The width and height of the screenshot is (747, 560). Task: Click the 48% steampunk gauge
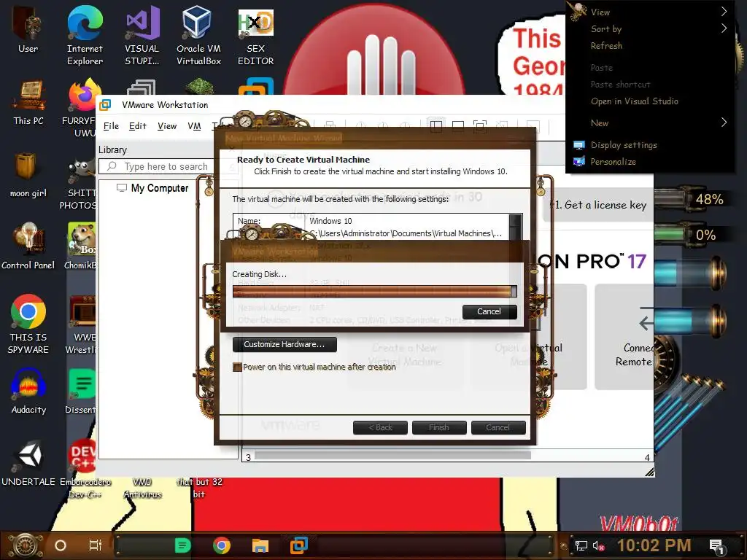[x=692, y=199]
